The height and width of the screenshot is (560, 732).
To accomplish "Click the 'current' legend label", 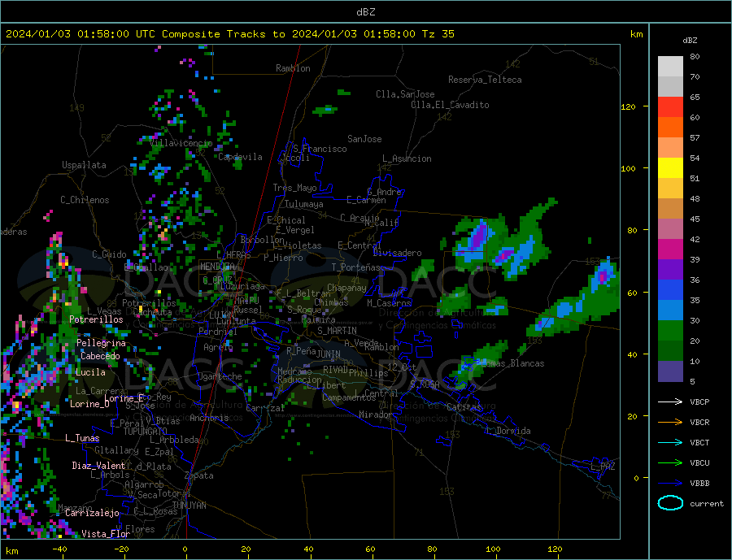I will tap(707, 504).
